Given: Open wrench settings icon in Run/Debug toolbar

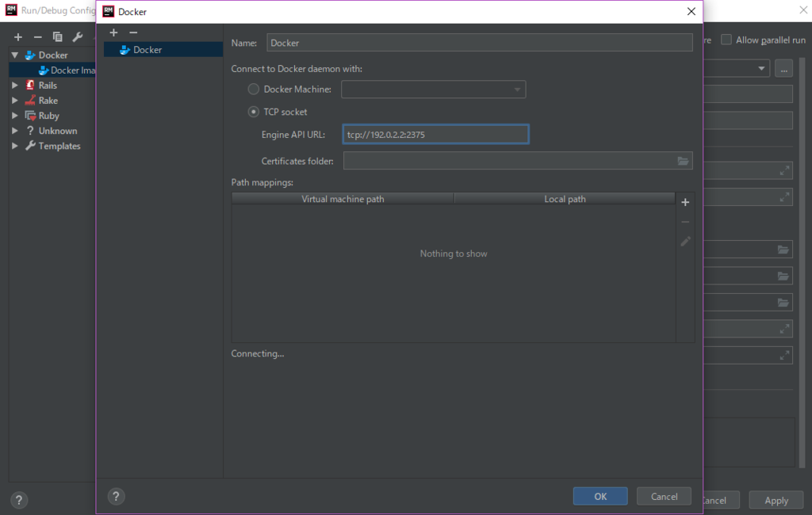Looking at the screenshot, I should (x=77, y=36).
